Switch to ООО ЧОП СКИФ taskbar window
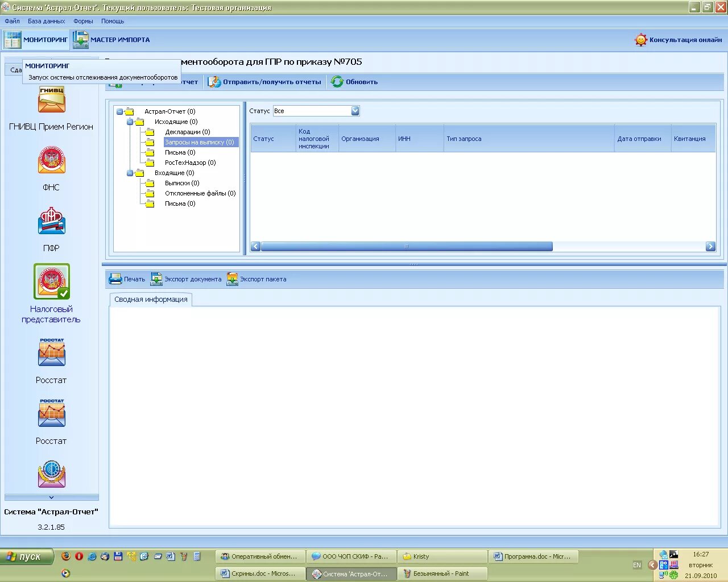The image size is (728, 582). click(351, 556)
